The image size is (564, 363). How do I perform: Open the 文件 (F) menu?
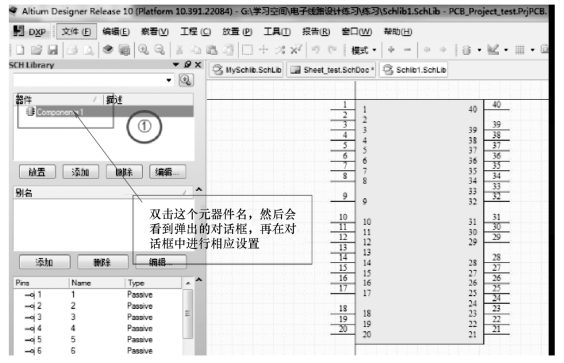[76, 32]
